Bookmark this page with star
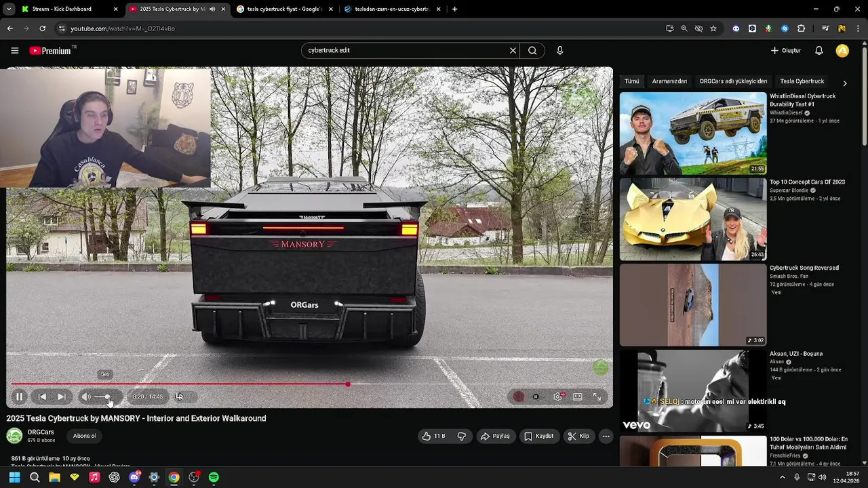This screenshot has width=868, height=488. point(713,28)
